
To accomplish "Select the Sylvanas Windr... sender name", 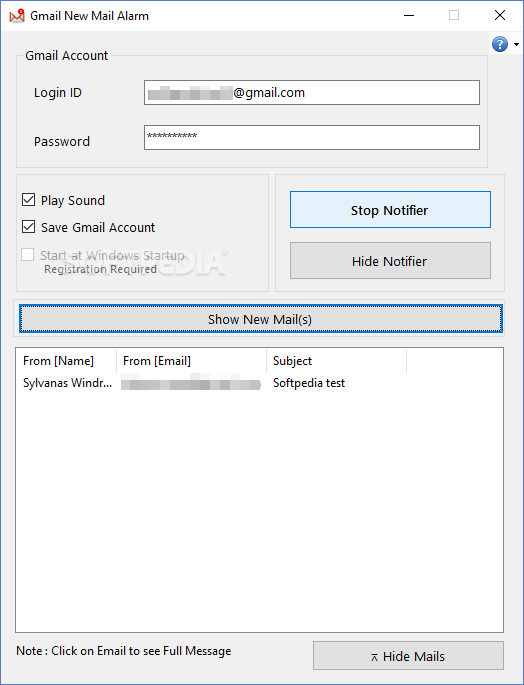I will click(67, 383).
